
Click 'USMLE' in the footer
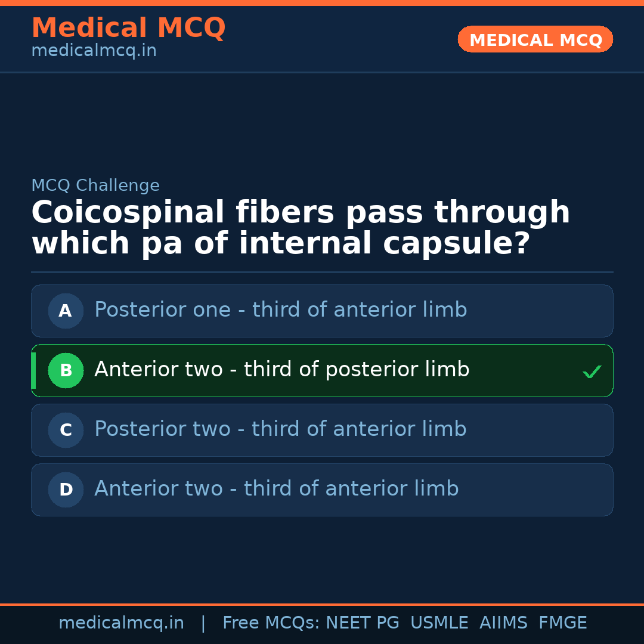pos(439,623)
